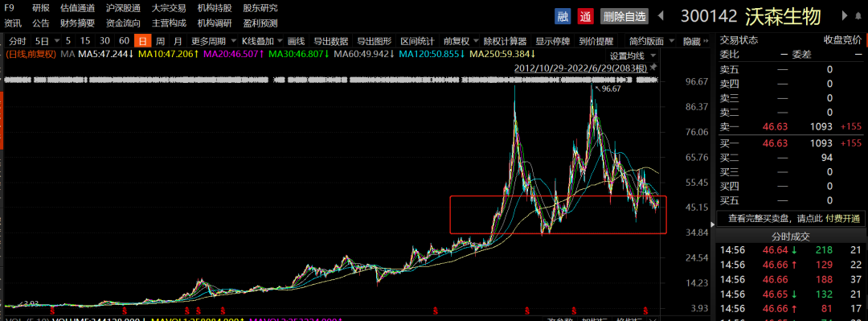868x321 pixels.
Task: Click the white MA5:47.244 indicator label
Action: coord(106,55)
